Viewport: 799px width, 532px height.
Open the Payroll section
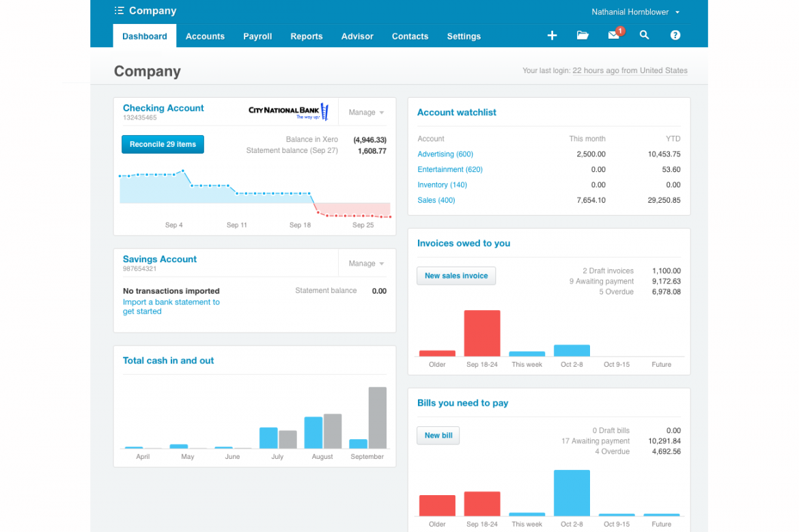pyautogui.click(x=257, y=36)
